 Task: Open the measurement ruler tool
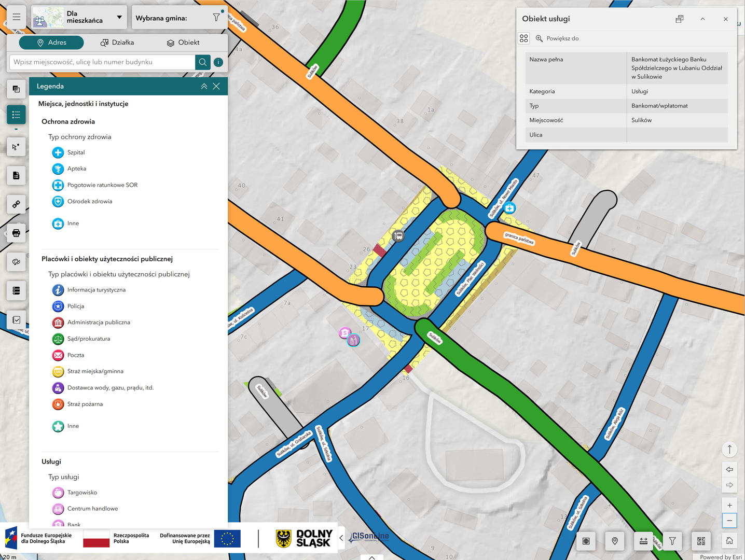pyautogui.click(x=643, y=541)
